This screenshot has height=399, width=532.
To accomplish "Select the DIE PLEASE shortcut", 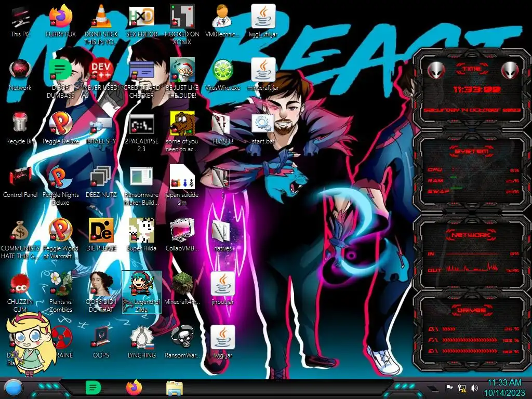I will pos(101,235).
